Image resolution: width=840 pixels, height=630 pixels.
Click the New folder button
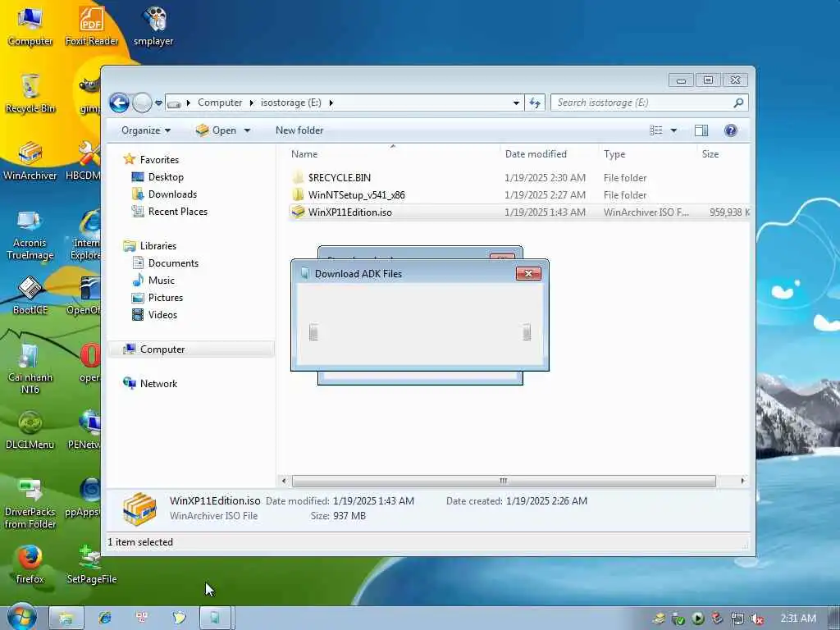pos(299,130)
